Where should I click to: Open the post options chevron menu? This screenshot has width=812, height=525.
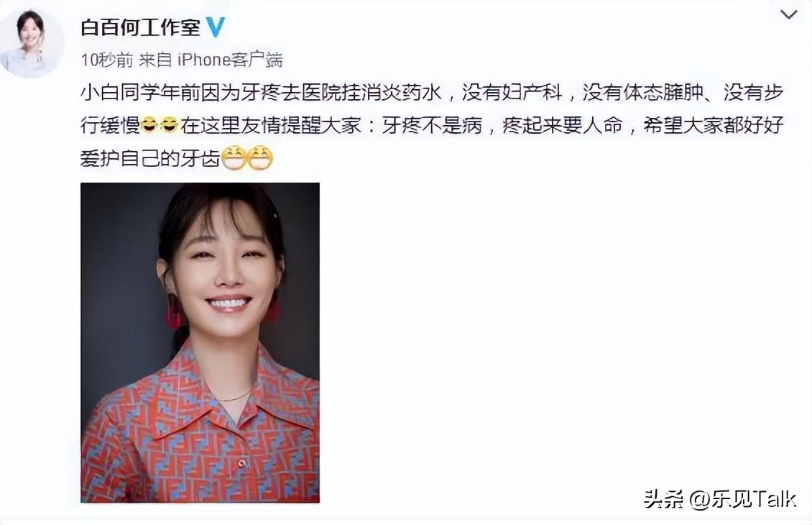788,14
